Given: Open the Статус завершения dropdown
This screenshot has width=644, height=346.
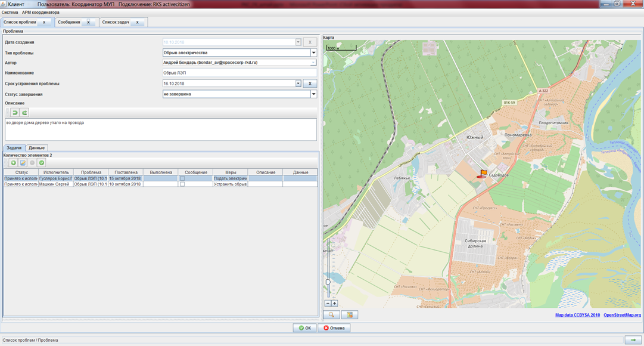Looking at the screenshot, I should point(313,94).
